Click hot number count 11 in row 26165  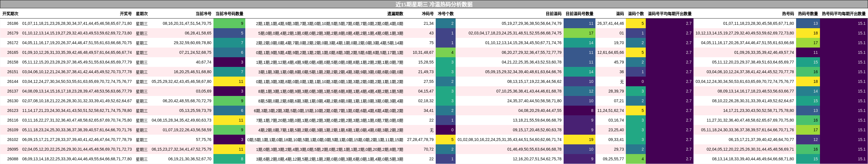[808, 53]
